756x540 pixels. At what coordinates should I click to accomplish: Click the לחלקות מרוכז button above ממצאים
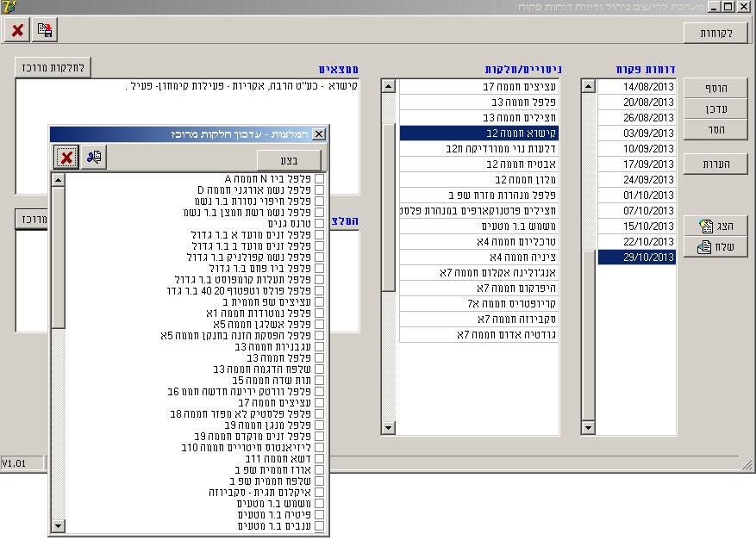tap(53, 67)
